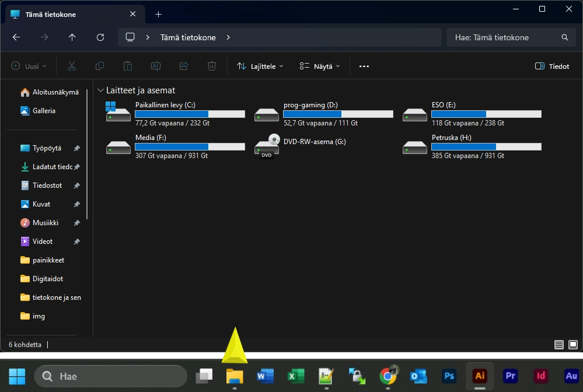Click the Petruska (H:) storage usage bar

tap(486, 146)
